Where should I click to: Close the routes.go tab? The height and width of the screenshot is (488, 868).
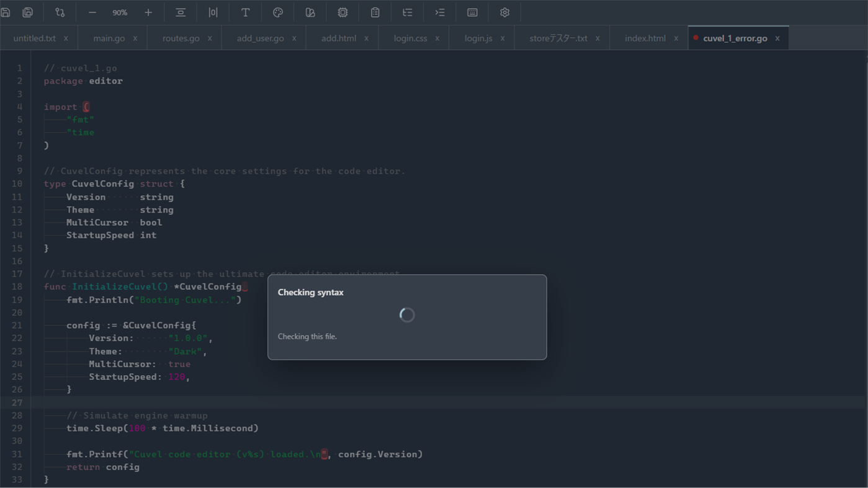pyautogui.click(x=210, y=38)
